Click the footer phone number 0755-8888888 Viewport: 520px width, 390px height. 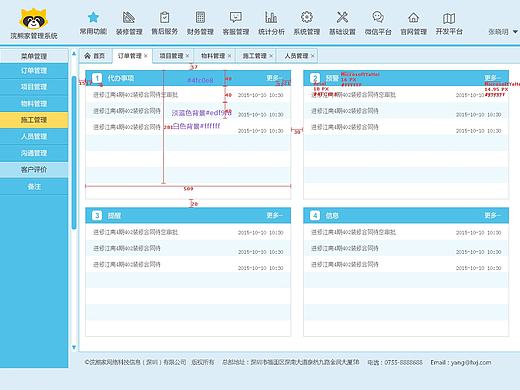pos(403,362)
